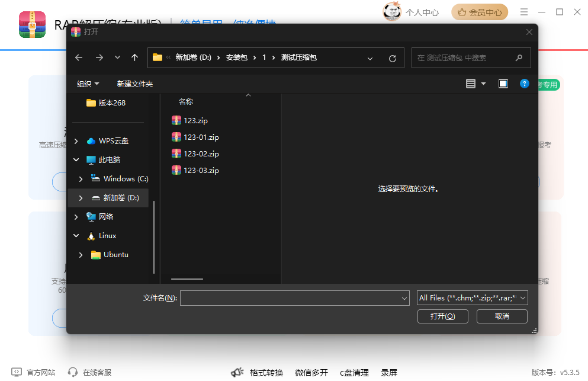Click the 123-01.zip archive icon

coord(176,136)
